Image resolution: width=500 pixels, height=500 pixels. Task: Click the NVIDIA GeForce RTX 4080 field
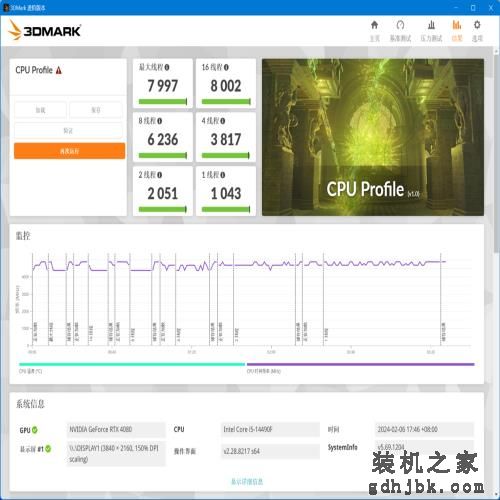(x=116, y=429)
